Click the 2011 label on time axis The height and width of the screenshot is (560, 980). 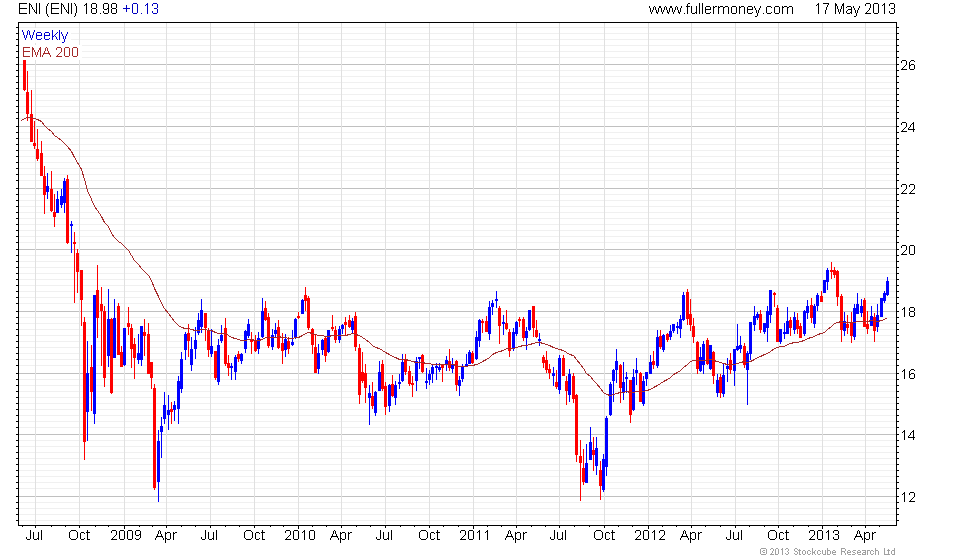coord(474,535)
